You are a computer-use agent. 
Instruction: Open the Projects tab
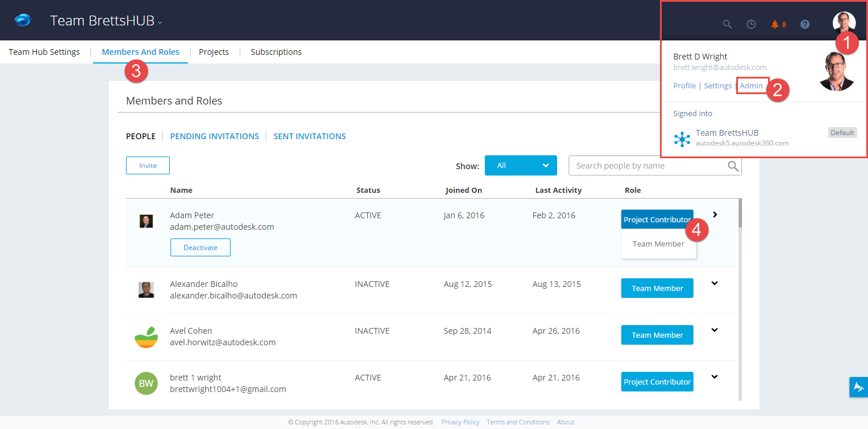[x=214, y=51]
